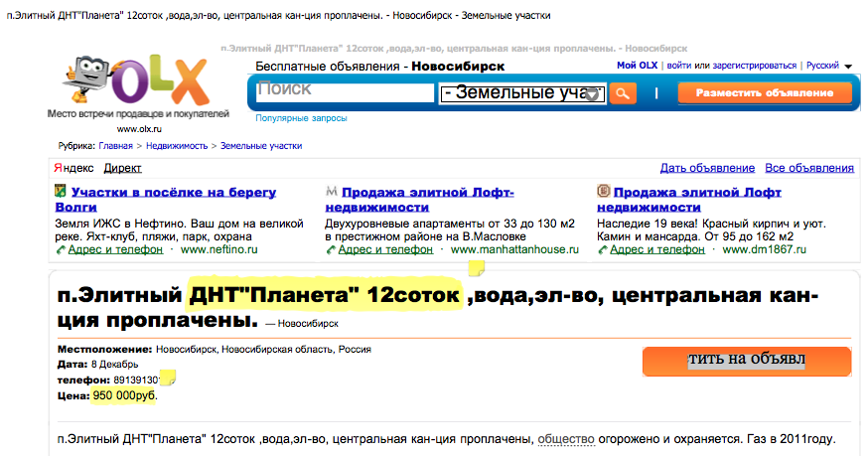
Task: Expand the 'Русский' language selector
Action: pos(827,66)
